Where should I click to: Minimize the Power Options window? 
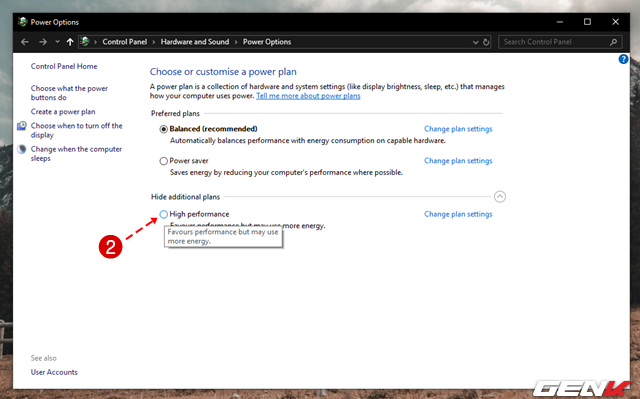pyautogui.click(x=560, y=22)
